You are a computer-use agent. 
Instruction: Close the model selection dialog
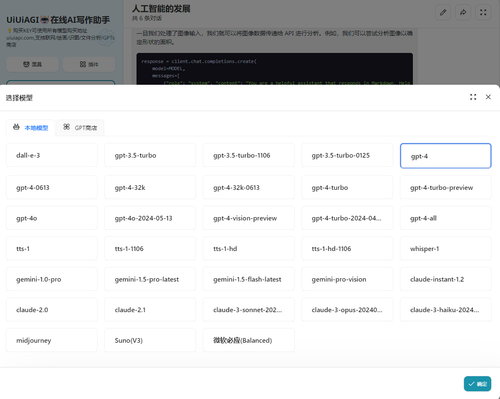pyautogui.click(x=488, y=97)
